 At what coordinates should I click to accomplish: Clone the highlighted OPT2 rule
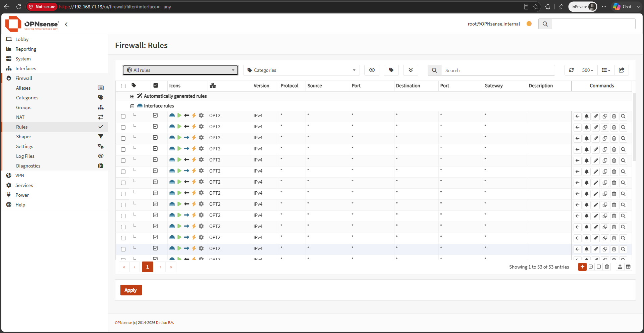(605, 249)
